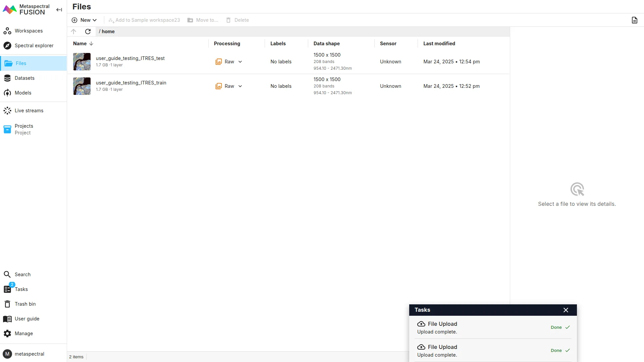Open Spectral explorer from sidebar

pyautogui.click(x=34, y=46)
